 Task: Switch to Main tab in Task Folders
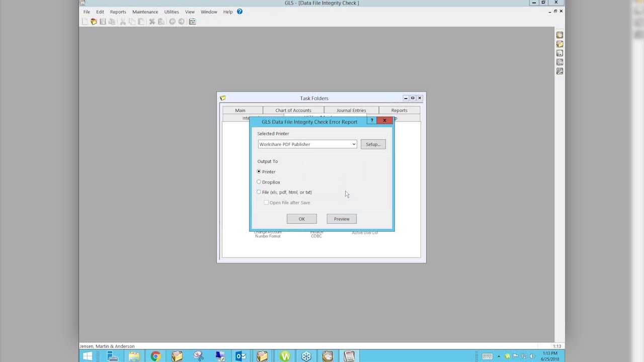click(240, 110)
